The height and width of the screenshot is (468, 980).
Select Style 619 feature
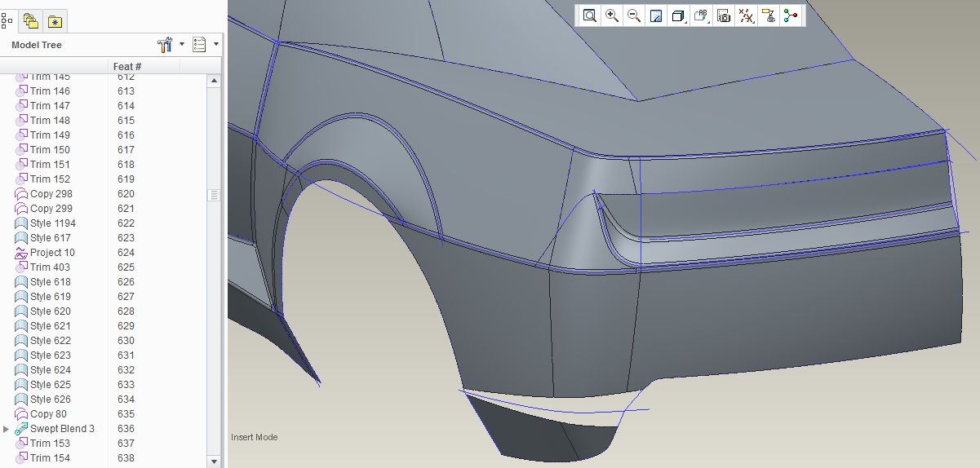[x=51, y=297]
